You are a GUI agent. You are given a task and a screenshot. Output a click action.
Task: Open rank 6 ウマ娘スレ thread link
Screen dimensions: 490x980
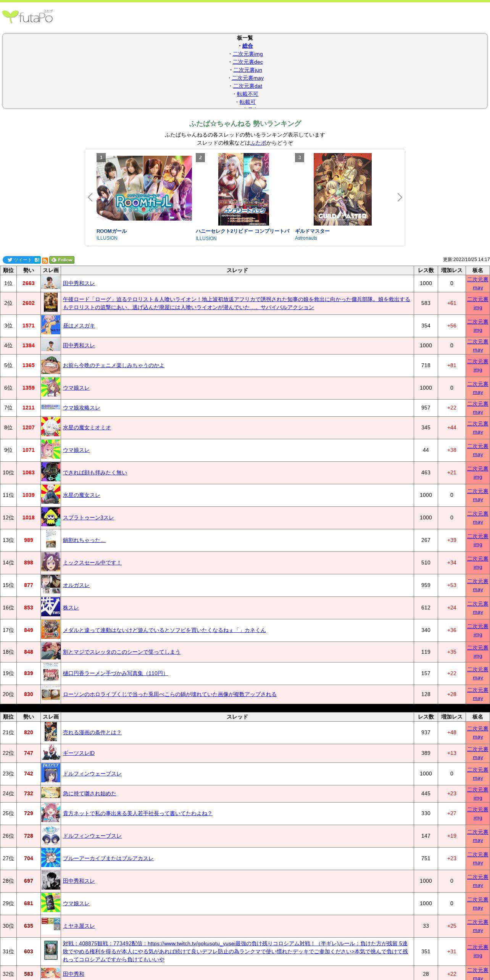76,388
